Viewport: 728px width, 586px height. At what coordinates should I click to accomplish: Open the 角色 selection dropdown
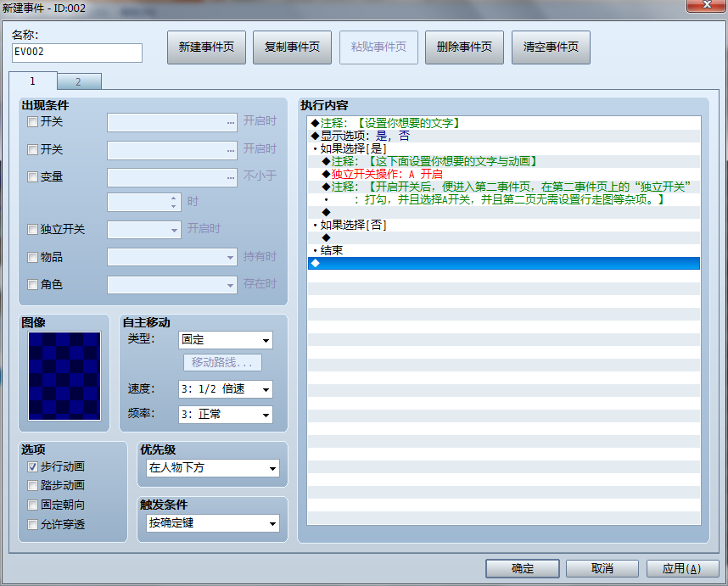coord(172,285)
